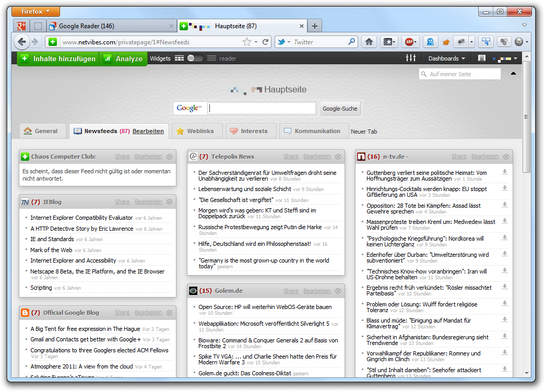Open the pinned tab with dotted square icon
This screenshot has height=392, width=545.
(x=38, y=26)
